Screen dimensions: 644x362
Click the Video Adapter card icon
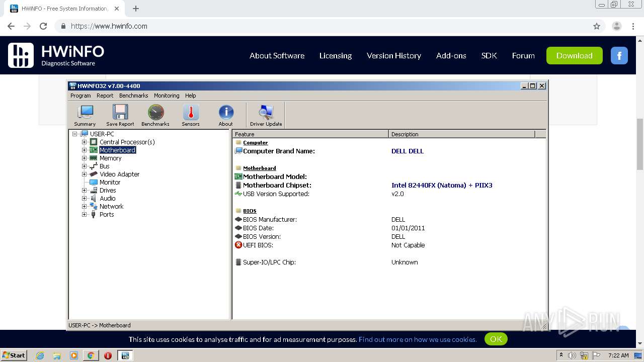(93, 174)
